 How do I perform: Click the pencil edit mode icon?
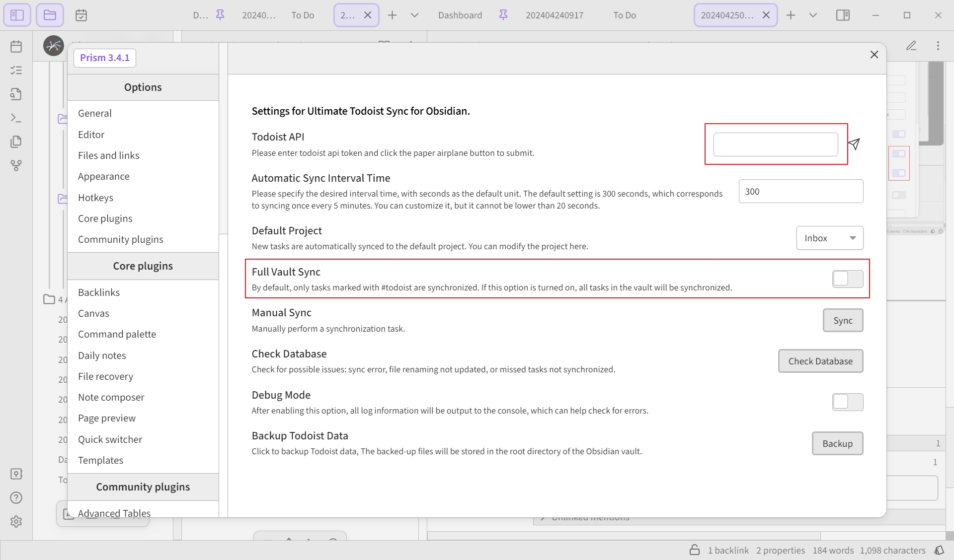coord(911,46)
